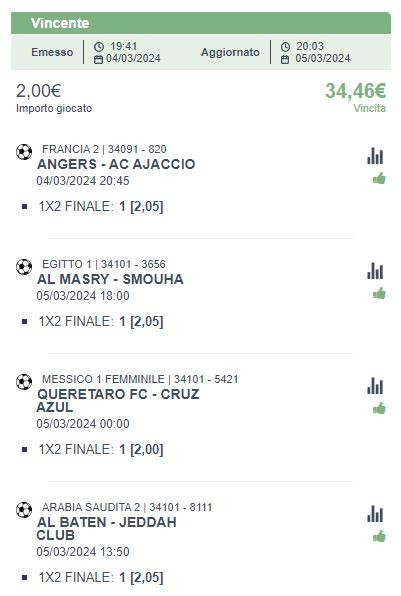Click calendar icon next to 05/03/2024 Aggiornato

[x=285, y=59]
